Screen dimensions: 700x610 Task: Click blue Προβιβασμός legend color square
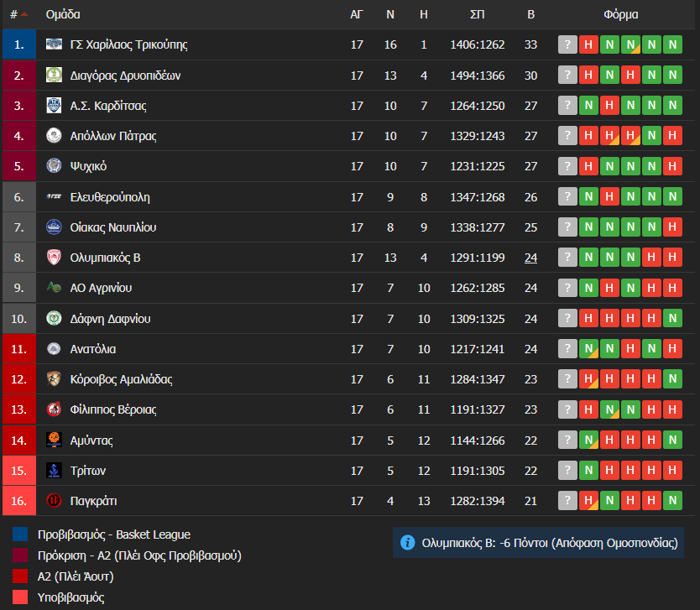click(x=21, y=534)
